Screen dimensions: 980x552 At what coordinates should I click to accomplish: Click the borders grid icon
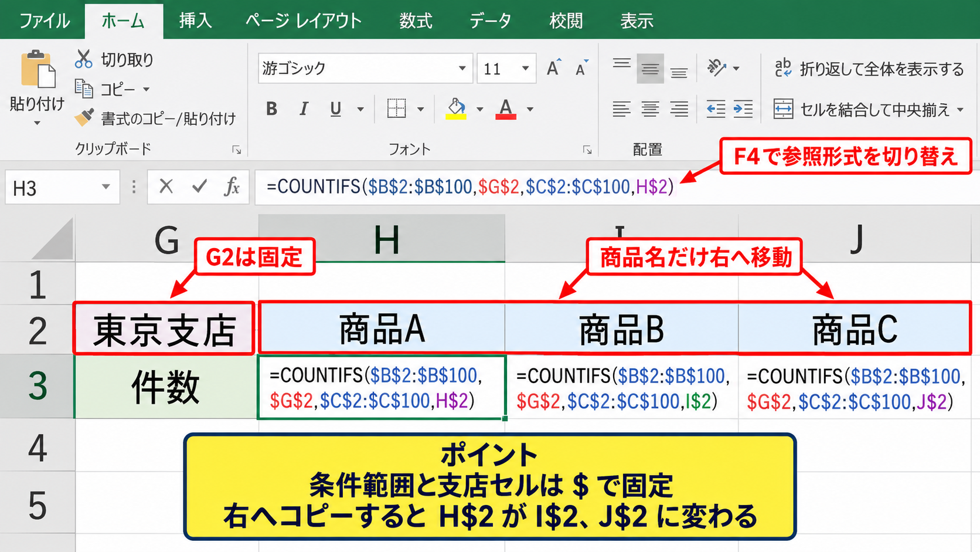click(397, 109)
